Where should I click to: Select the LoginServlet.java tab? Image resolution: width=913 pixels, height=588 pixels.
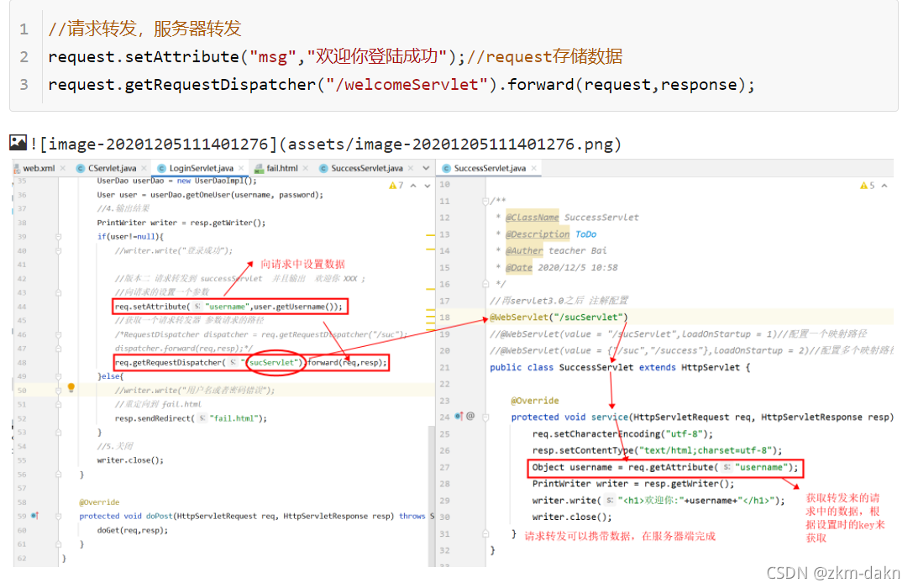pyautogui.click(x=201, y=168)
